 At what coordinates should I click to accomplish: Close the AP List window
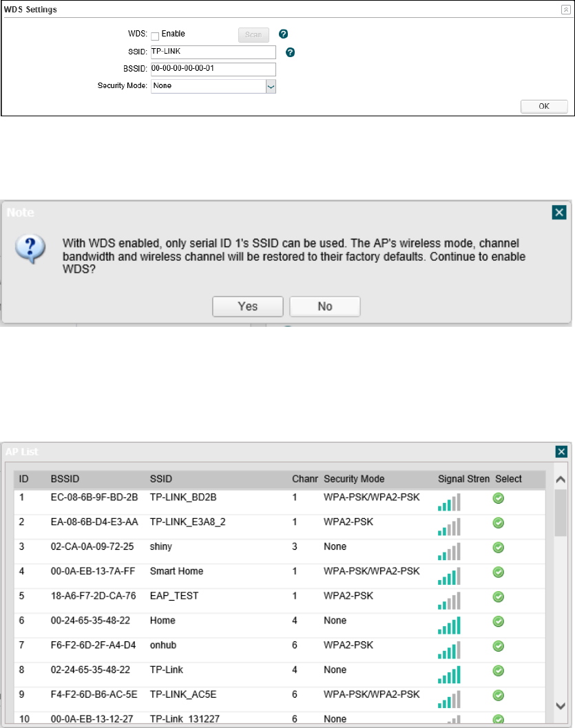coord(561,452)
